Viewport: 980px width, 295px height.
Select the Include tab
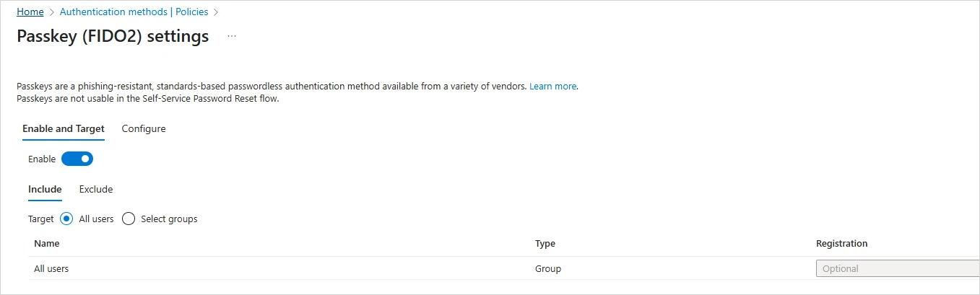(45, 190)
